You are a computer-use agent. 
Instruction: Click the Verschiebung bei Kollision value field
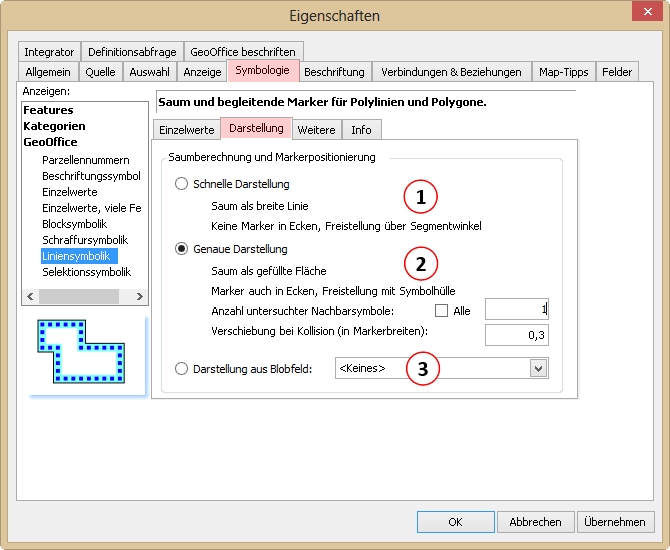pos(516,335)
